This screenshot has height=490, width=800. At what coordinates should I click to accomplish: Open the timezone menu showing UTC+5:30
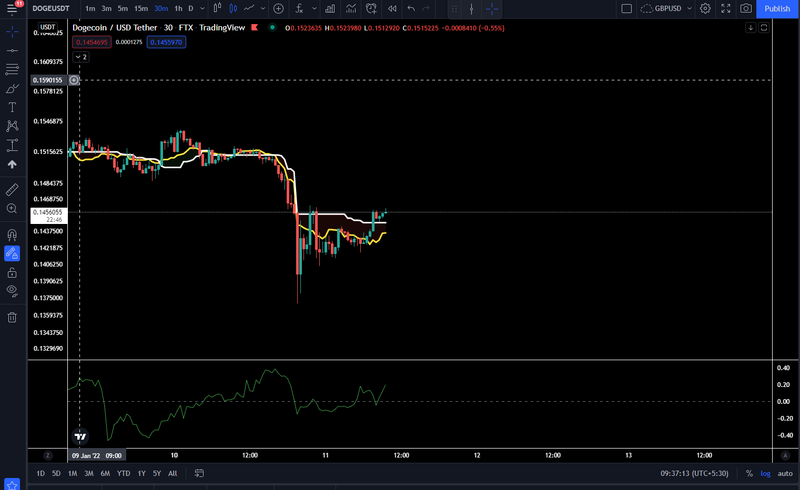(694, 473)
